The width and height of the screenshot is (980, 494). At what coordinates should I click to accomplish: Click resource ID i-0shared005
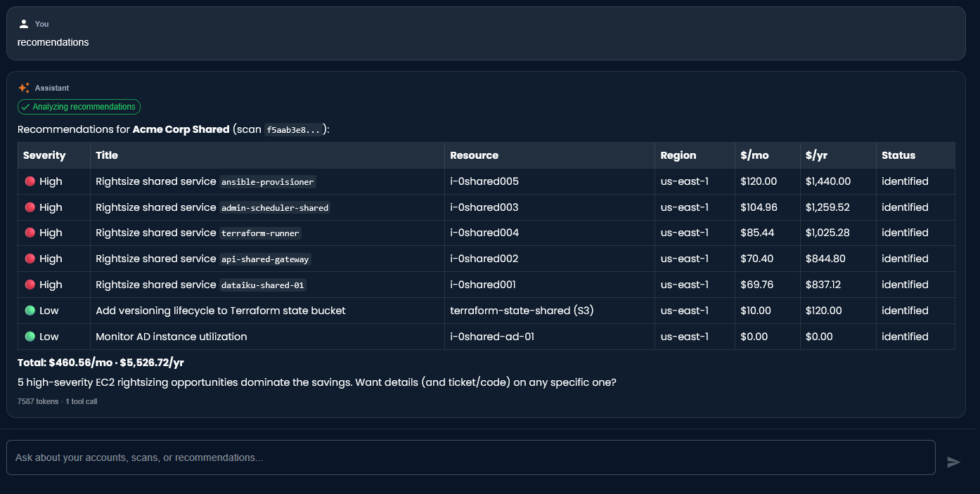pos(484,181)
